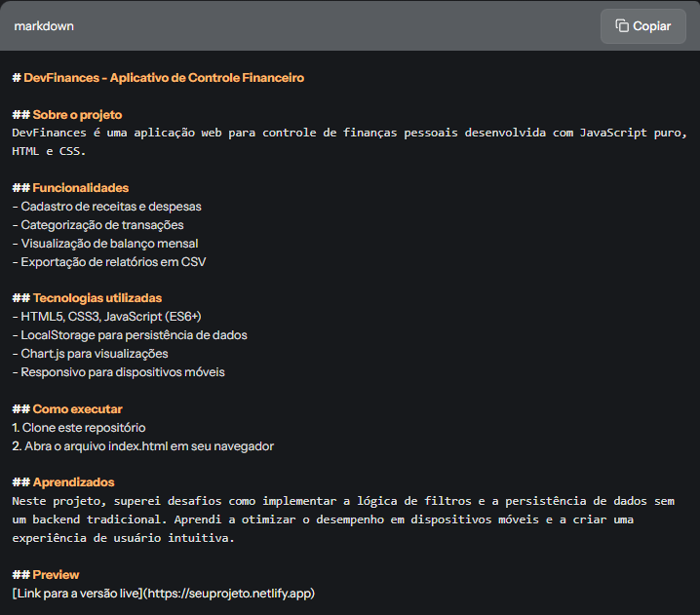The image size is (700, 615).
Task: Click the netlify link text at bottom
Action: tap(164, 594)
